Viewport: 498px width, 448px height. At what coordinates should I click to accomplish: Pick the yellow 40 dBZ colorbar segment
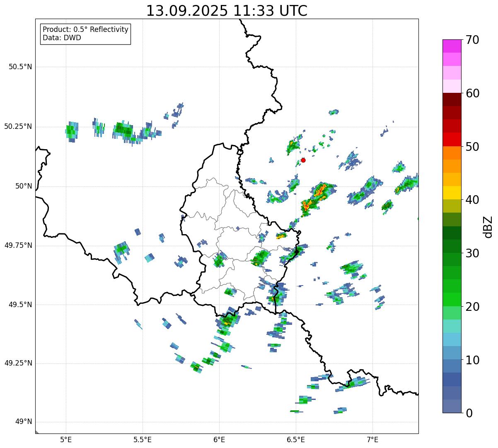452,193
